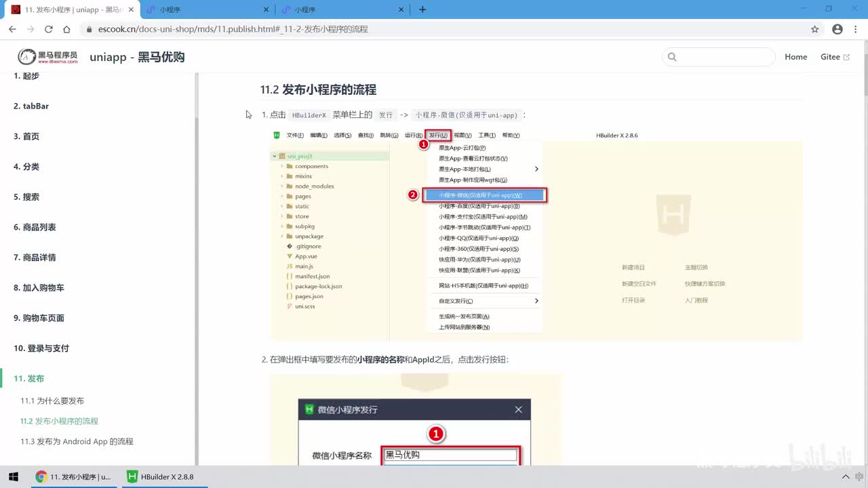Close the second 小程序 tab
The height and width of the screenshot is (488, 868).
click(266, 9)
